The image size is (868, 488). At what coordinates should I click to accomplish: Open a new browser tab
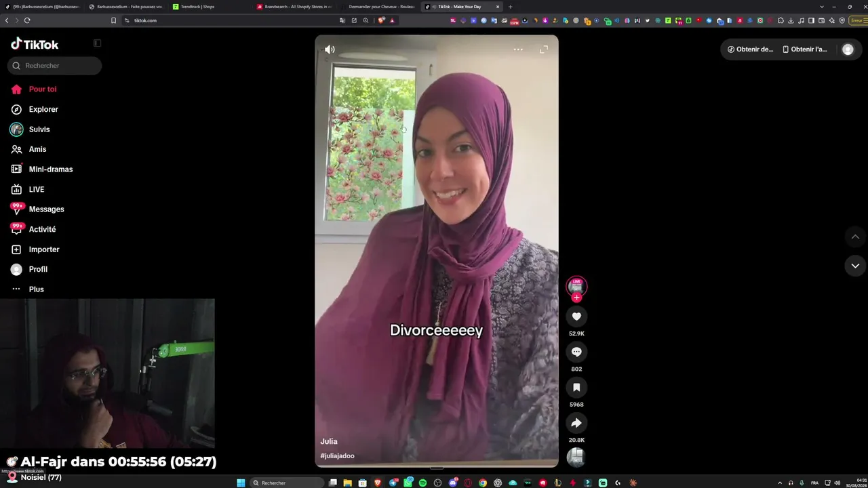511,7
